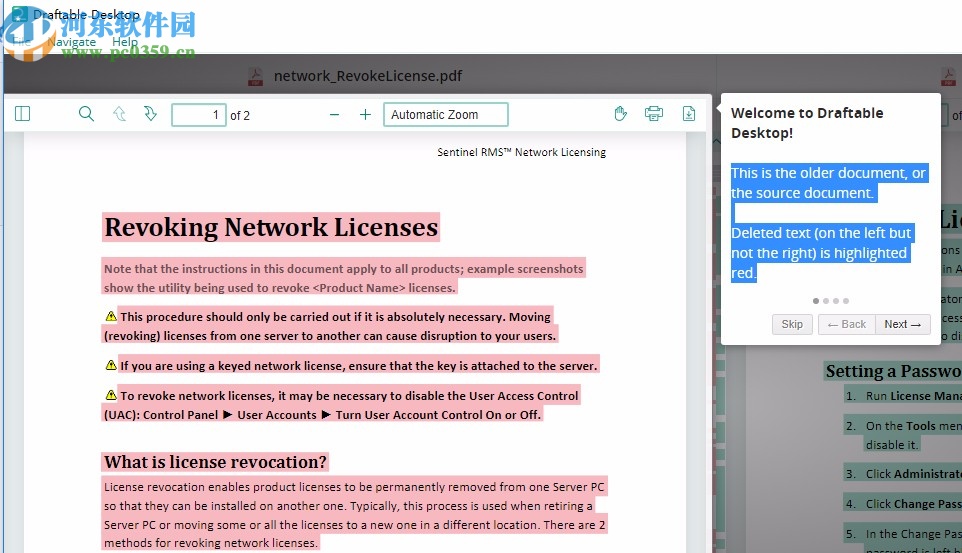Image resolution: width=962 pixels, height=553 pixels.
Task: Select the third tour page dot
Action: tap(836, 301)
